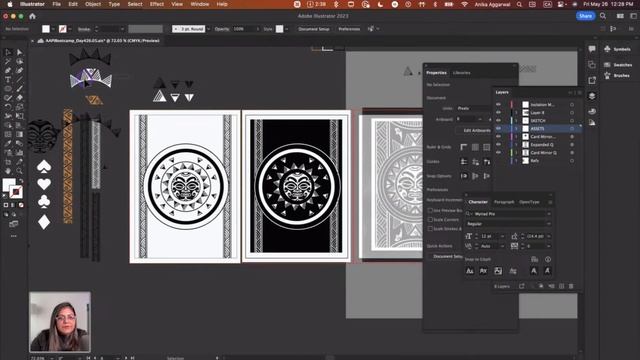Click Stroke color swatch in control bar
This screenshot has height=360, width=640.
pos(62,29)
